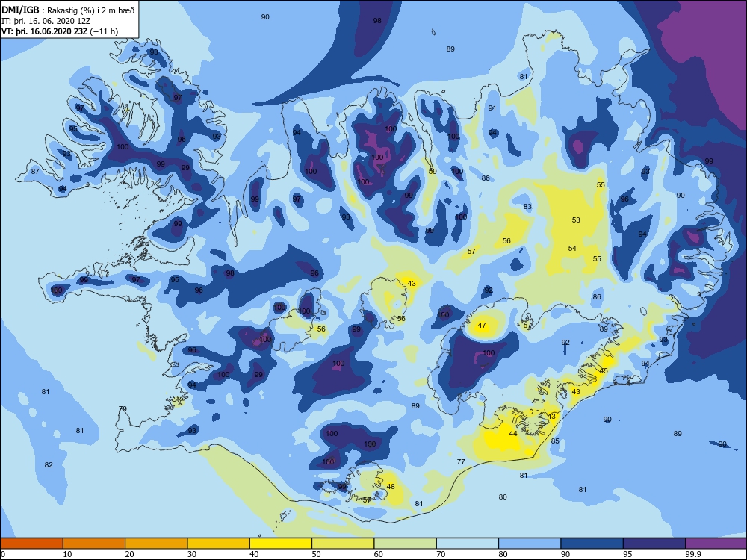Click the map value 77 offshore

pyautogui.click(x=461, y=462)
